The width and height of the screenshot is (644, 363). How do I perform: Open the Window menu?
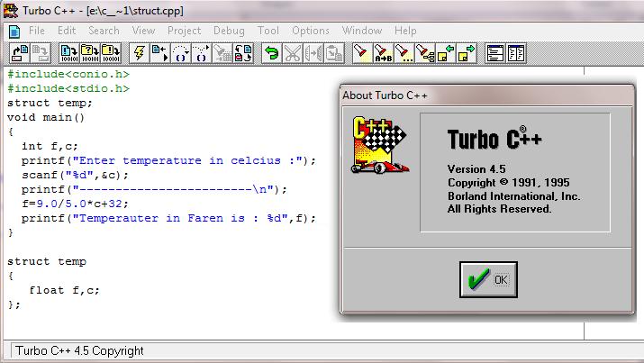(362, 31)
